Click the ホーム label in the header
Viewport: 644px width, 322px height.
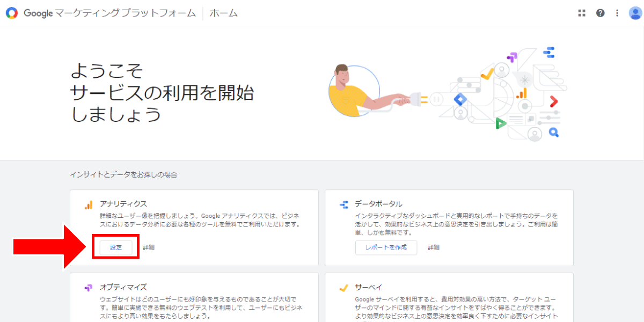point(223,13)
